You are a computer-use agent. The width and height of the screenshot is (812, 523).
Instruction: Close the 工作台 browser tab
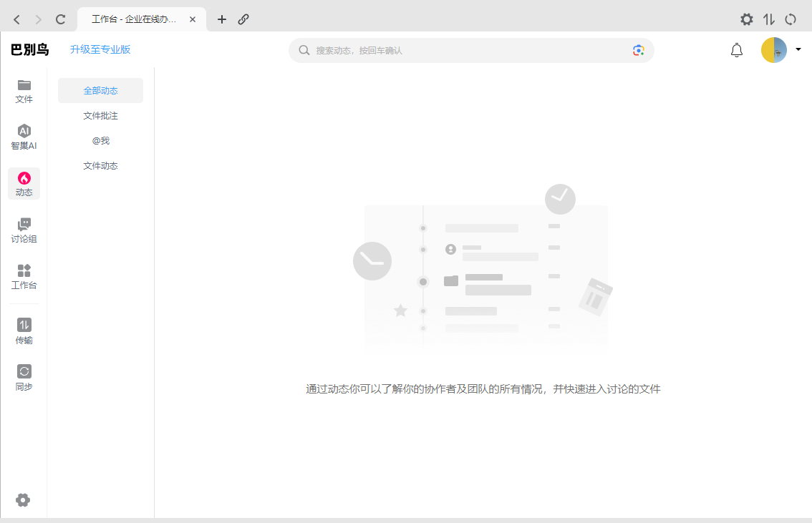click(193, 19)
